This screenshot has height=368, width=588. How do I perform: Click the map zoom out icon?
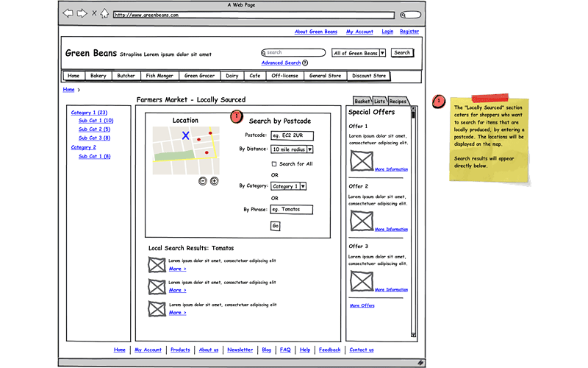click(203, 181)
